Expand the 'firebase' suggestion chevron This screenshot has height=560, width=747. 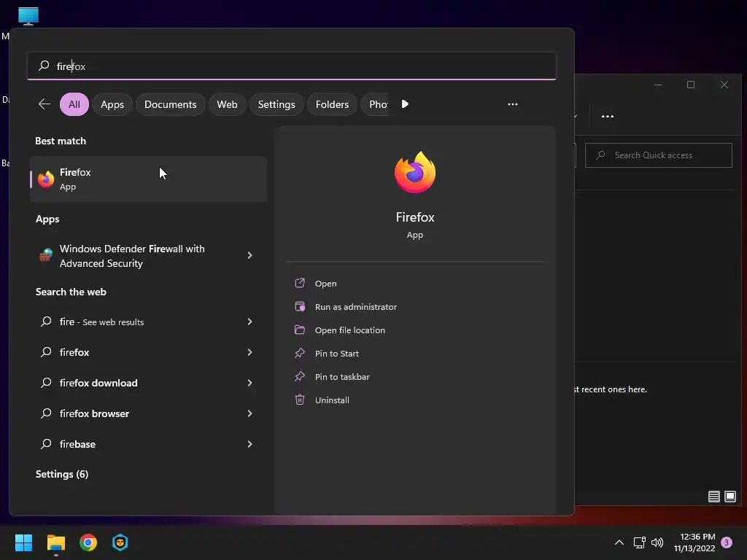(249, 444)
